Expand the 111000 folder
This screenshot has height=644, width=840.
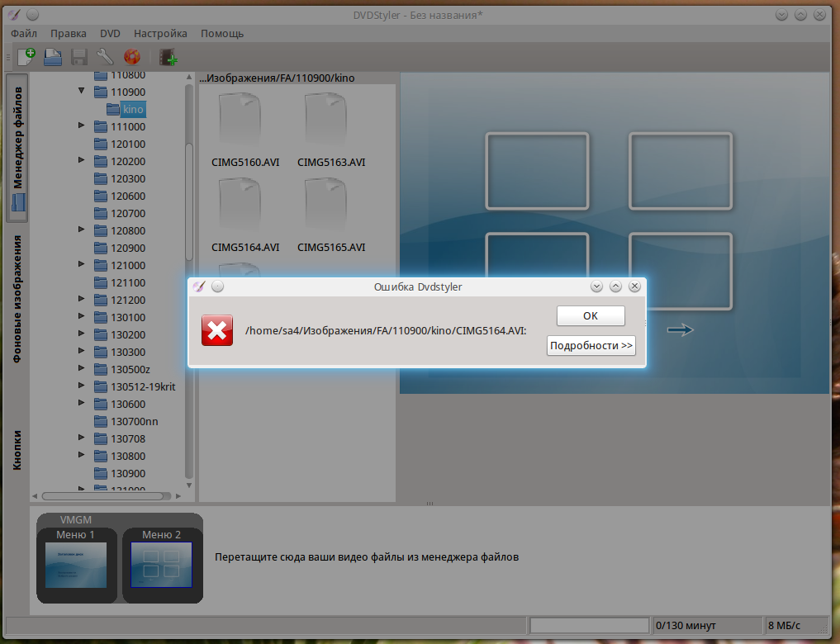click(x=82, y=125)
